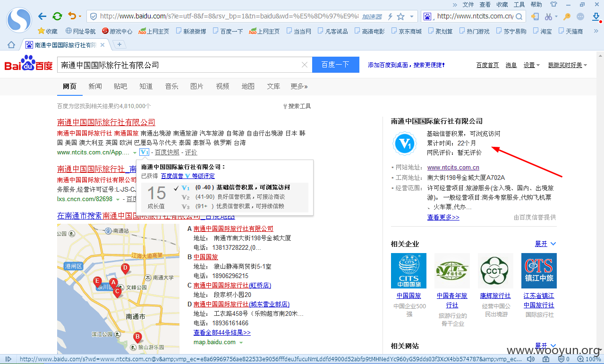This screenshot has height=364, width=604.
Task: Switch to the 地图 tab
Action: point(248,86)
